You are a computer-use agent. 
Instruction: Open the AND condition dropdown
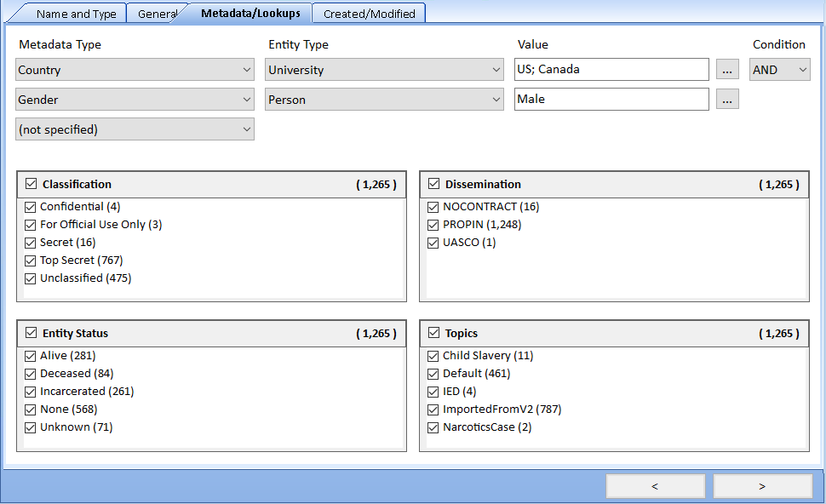coord(780,70)
